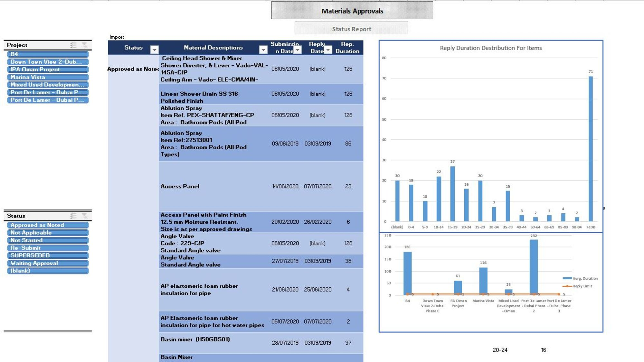Open Material Descriptions filter dropdown
The width and height of the screenshot is (644, 362).
click(263, 50)
